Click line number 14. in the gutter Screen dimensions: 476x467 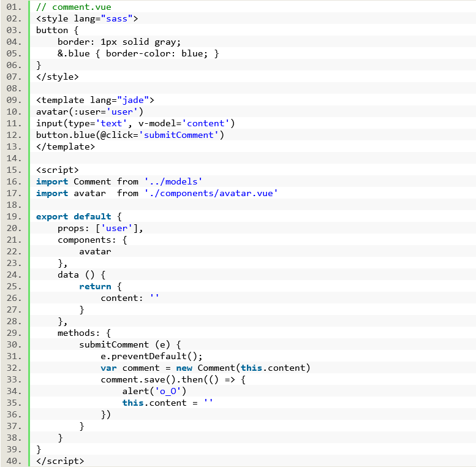[x=14, y=159]
